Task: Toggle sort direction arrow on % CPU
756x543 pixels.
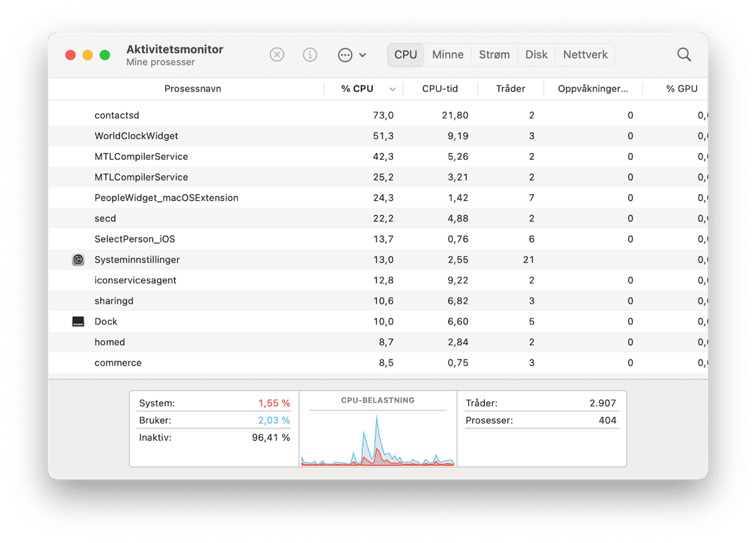Action: click(x=392, y=90)
